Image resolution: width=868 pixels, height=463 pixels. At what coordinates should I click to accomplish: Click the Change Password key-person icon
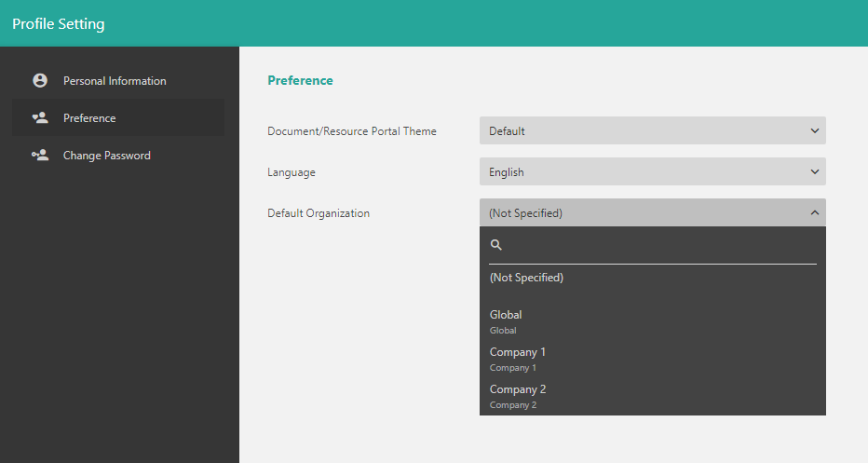pos(39,156)
